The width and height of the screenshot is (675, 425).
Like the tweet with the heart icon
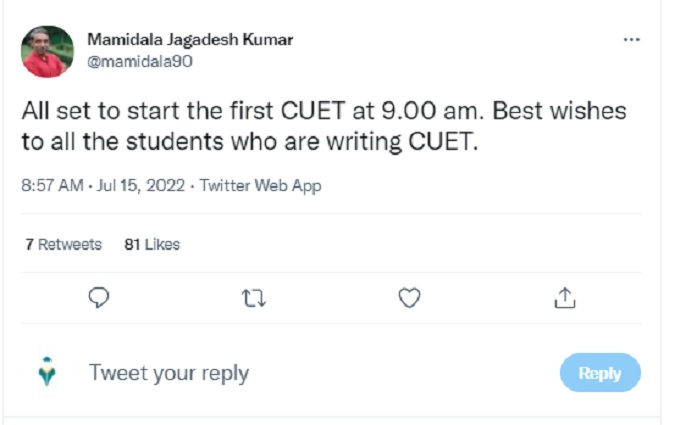(x=409, y=297)
